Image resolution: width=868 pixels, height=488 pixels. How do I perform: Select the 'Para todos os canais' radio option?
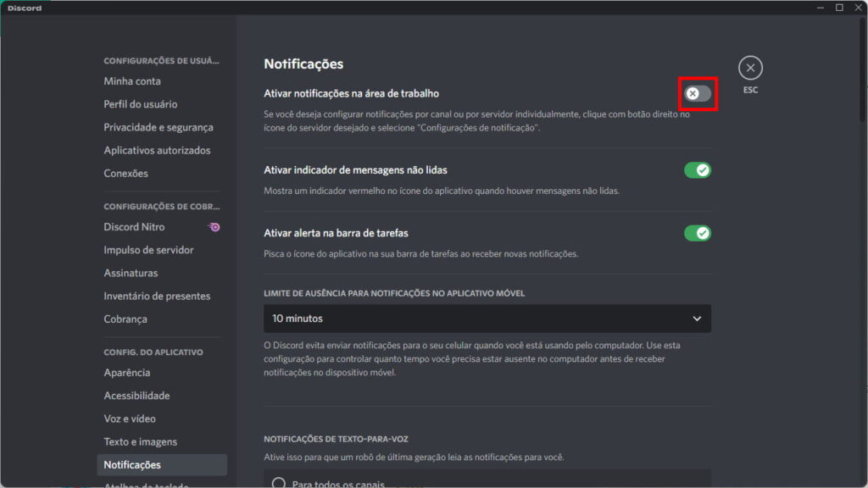click(279, 484)
